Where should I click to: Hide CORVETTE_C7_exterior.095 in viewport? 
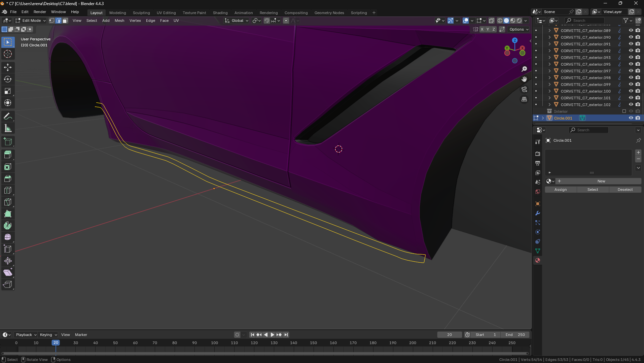pos(631,64)
